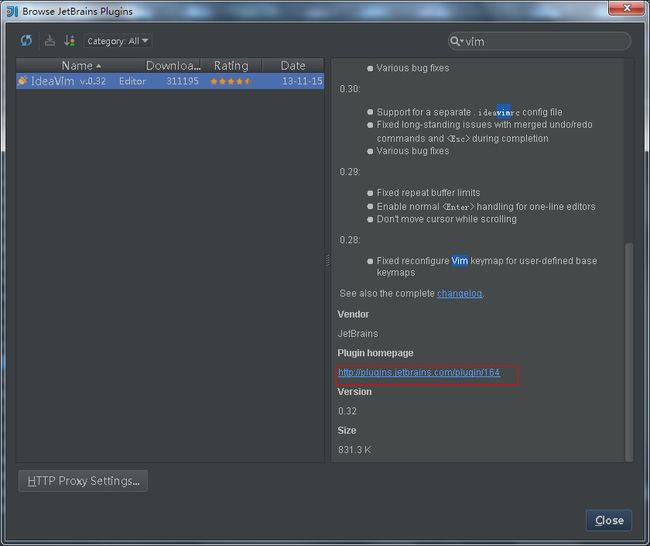Viewport: 650px width, 546px height.
Task: Click the version value 0.32
Action: pos(347,411)
